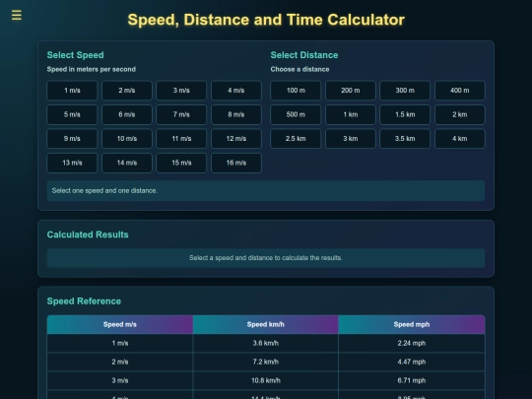
Task: Choose the 1 km distance button
Action: tap(351, 114)
